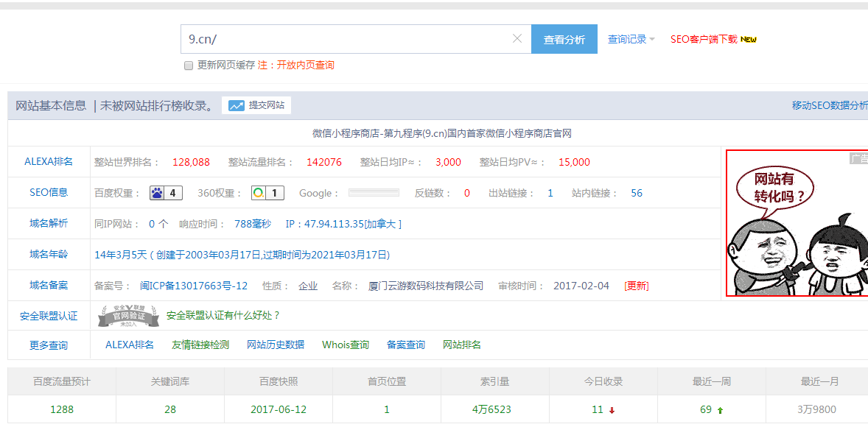Image resolution: width=868 pixels, height=427 pixels.
Task: Expand the query history dropdown
Action: (631, 40)
